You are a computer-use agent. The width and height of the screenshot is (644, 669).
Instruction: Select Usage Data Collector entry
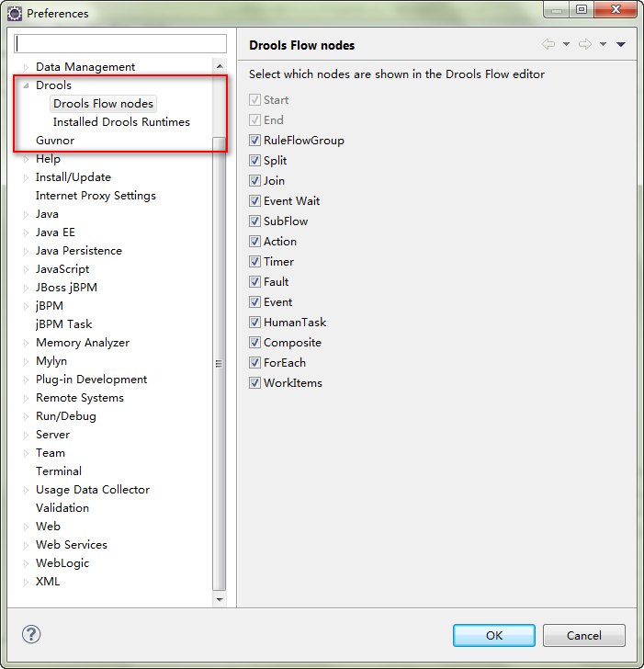tap(93, 490)
